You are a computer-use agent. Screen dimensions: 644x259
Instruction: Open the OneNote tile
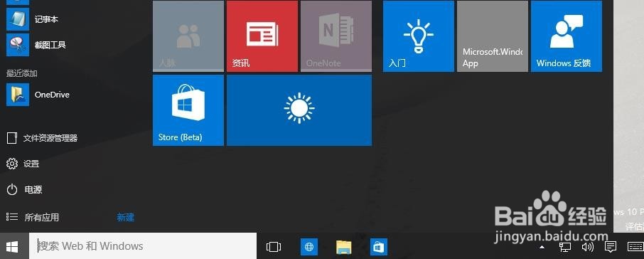pos(336,36)
